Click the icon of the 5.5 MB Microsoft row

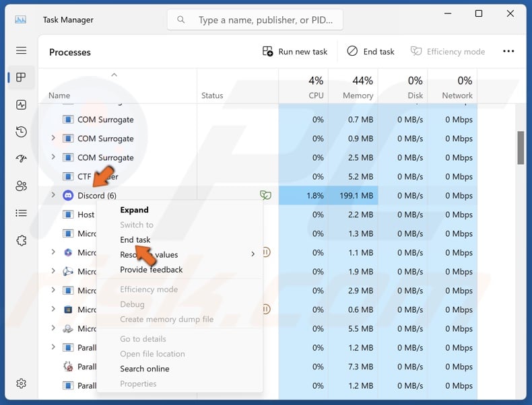pyautogui.click(x=68, y=328)
